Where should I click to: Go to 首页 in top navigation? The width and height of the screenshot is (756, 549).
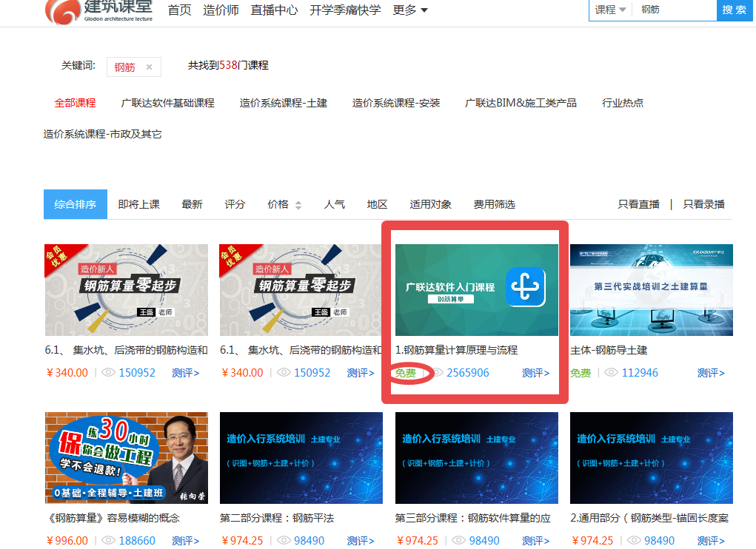179,10
